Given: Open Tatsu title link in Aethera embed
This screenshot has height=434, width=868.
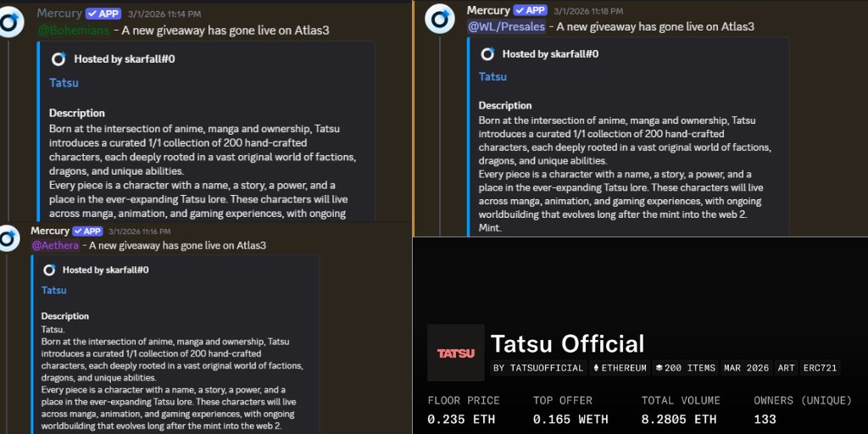Looking at the screenshot, I should (53, 290).
